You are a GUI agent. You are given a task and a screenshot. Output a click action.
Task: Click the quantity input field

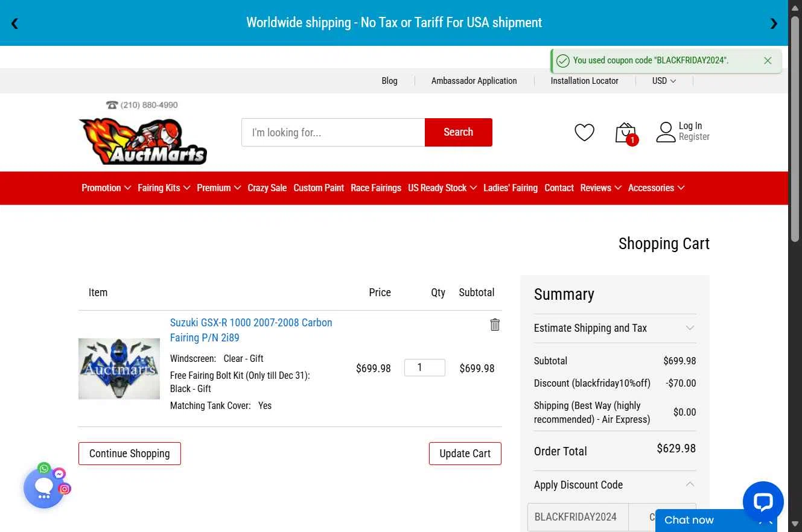point(425,367)
